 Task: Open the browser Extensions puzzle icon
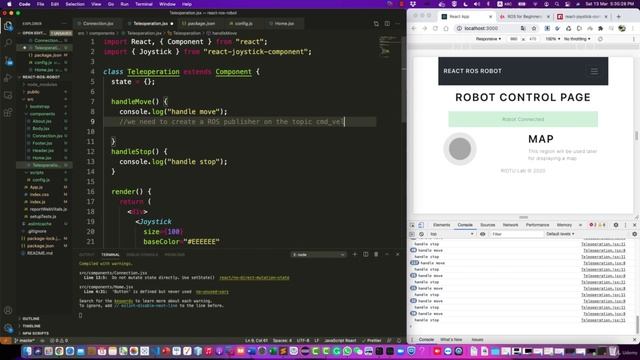600,28
